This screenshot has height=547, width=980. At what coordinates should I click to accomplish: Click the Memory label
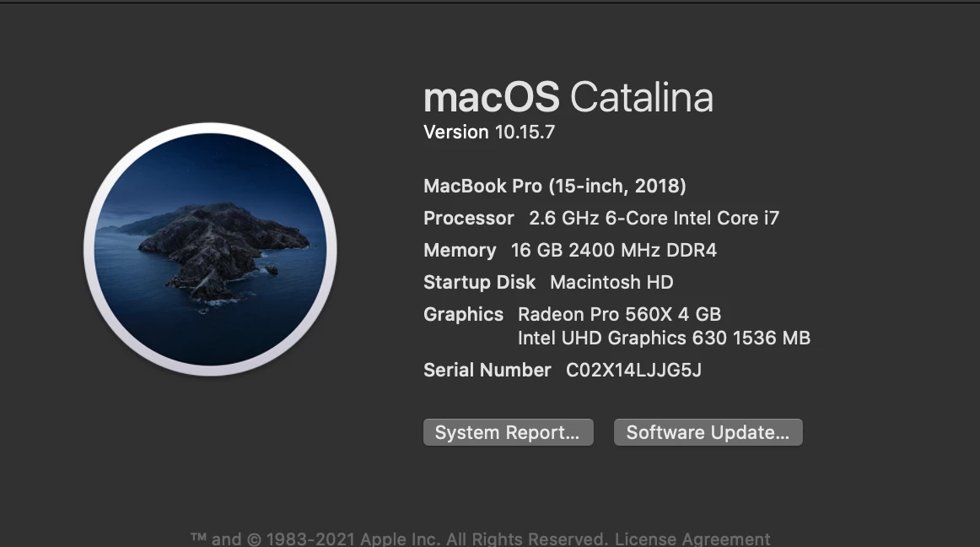pyautogui.click(x=460, y=250)
